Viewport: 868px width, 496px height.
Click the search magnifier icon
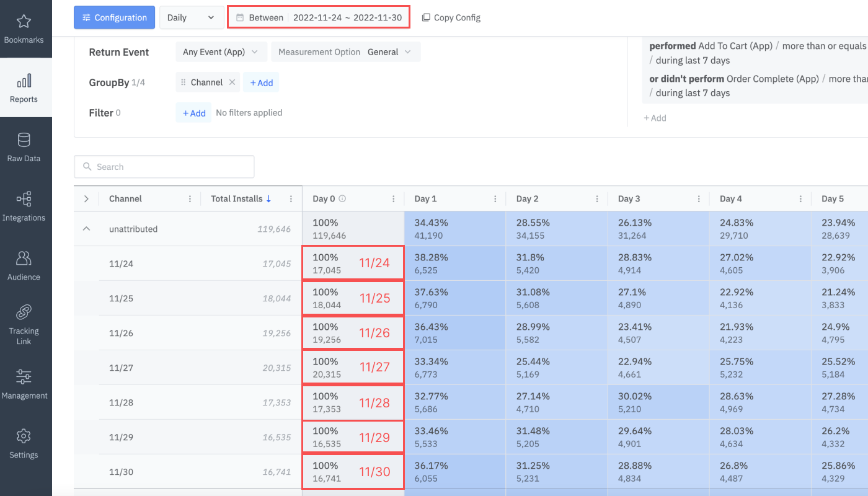coord(87,167)
